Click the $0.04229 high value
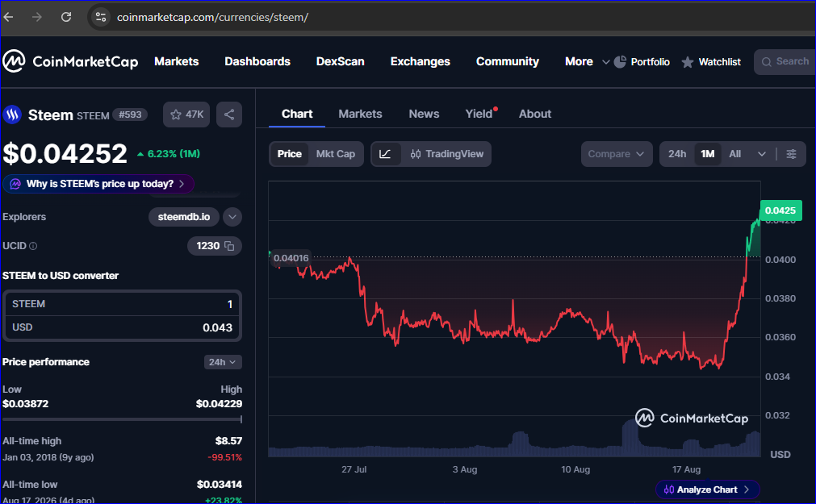This screenshot has width=816, height=504. click(x=219, y=404)
